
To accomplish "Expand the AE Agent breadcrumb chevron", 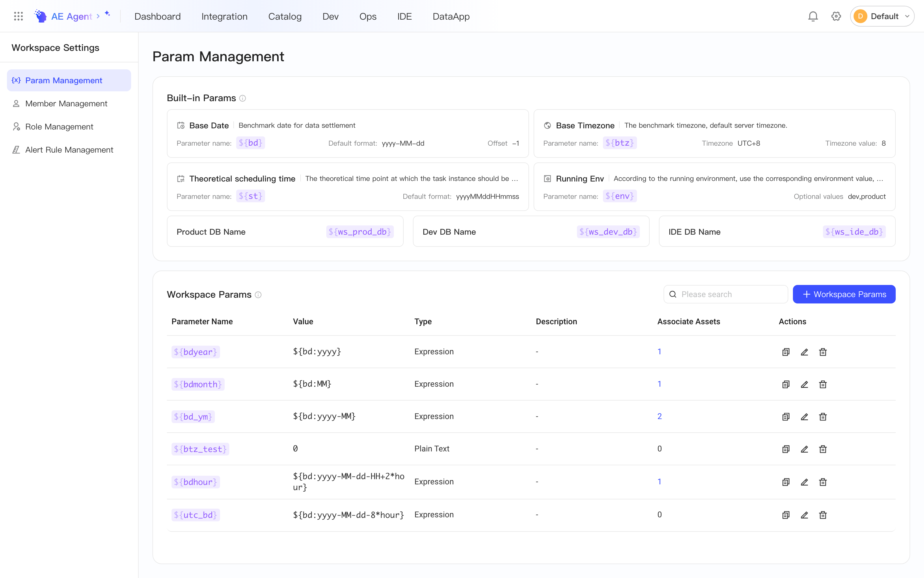I will click(x=98, y=16).
